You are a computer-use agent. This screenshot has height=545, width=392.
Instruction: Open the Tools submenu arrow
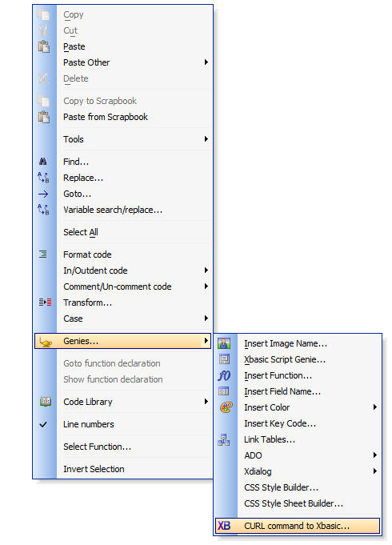(x=206, y=139)
